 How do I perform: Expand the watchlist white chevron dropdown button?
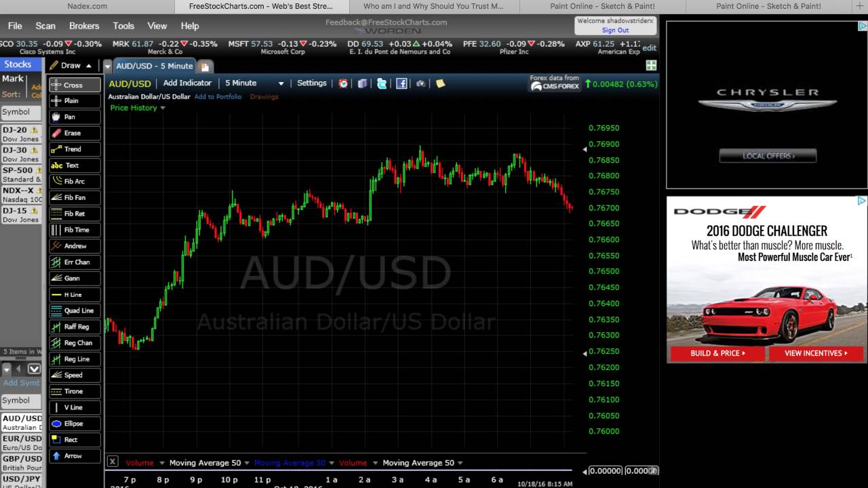[35, 369]
